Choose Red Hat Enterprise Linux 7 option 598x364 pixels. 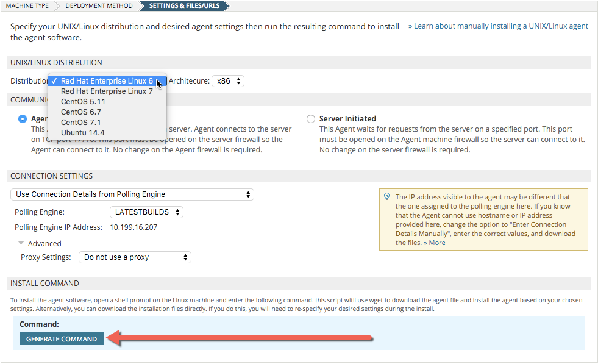click(x=107, y=91)
